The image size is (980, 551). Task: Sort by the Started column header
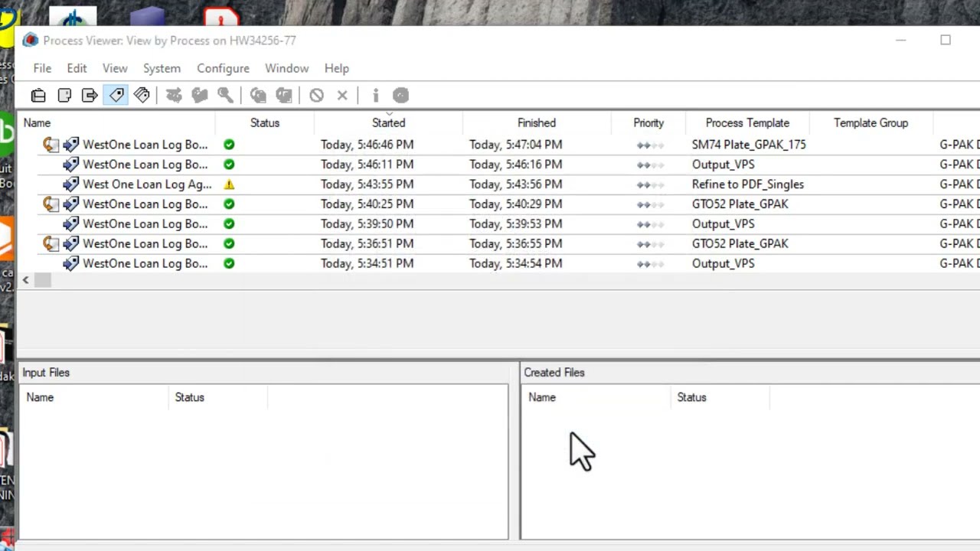pos(388,122)
